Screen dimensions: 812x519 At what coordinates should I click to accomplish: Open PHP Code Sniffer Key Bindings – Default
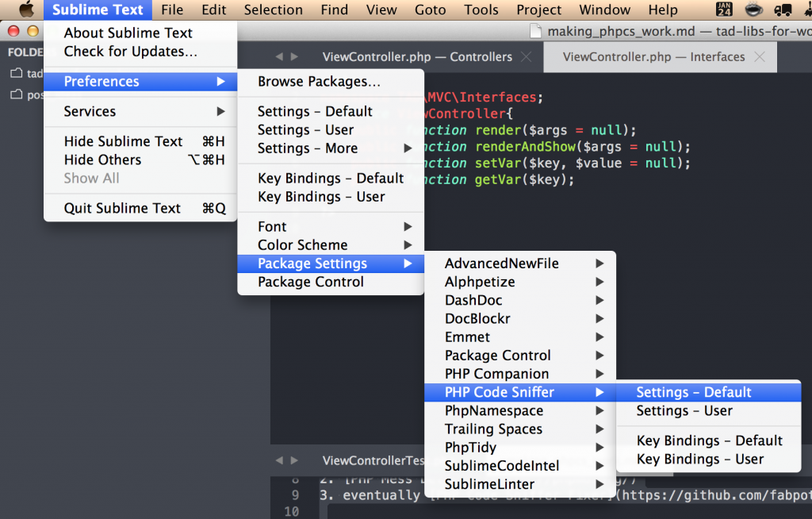[x=708, y=440]
